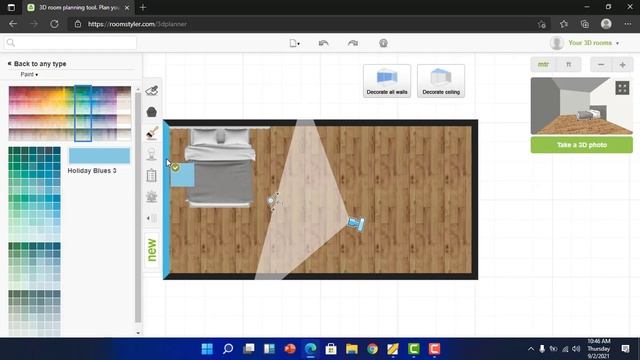
Task: Click the search input field
Action: click(70, 43)
